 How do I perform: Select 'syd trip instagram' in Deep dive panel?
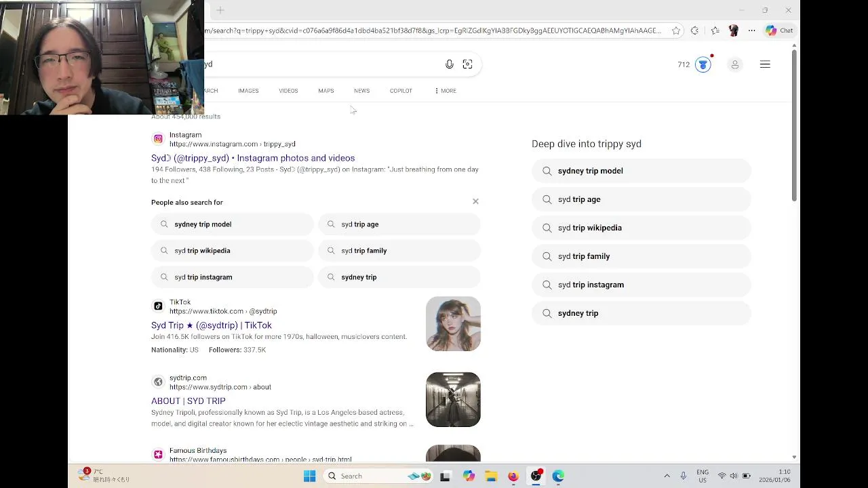(642, 285)
